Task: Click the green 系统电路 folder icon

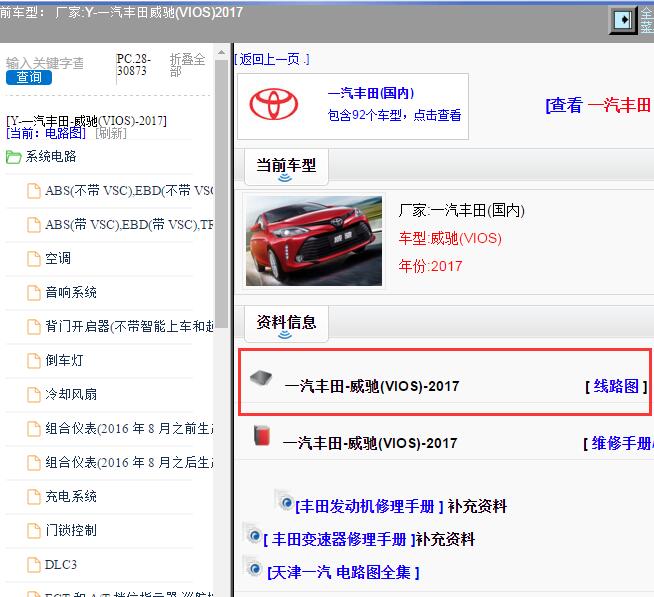Action: (x=13, y=157)
